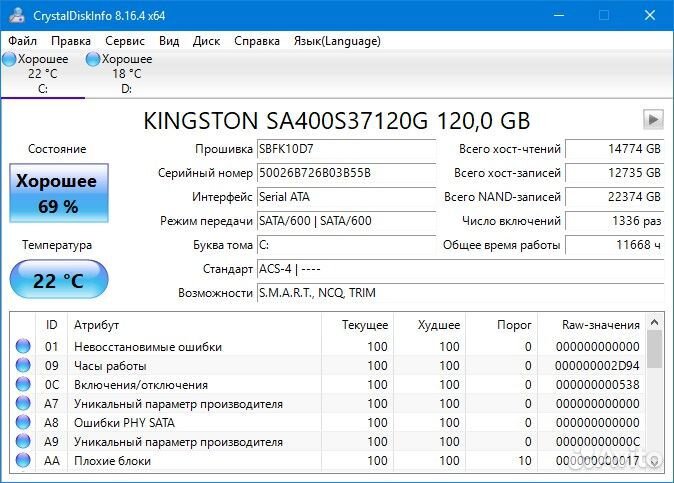The image size is (674, 483).
Task: Click status orb for attribute 09
Action: pyautogui.click(x=23, y=365)
